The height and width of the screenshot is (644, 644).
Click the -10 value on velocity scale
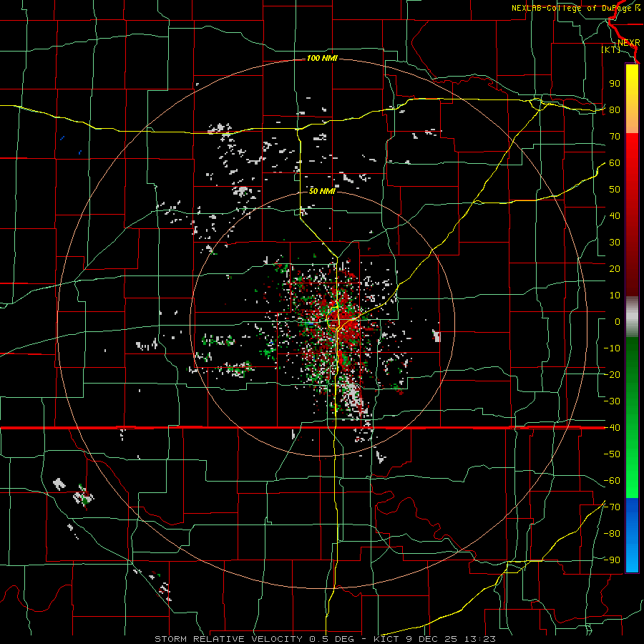pos(612,348)
